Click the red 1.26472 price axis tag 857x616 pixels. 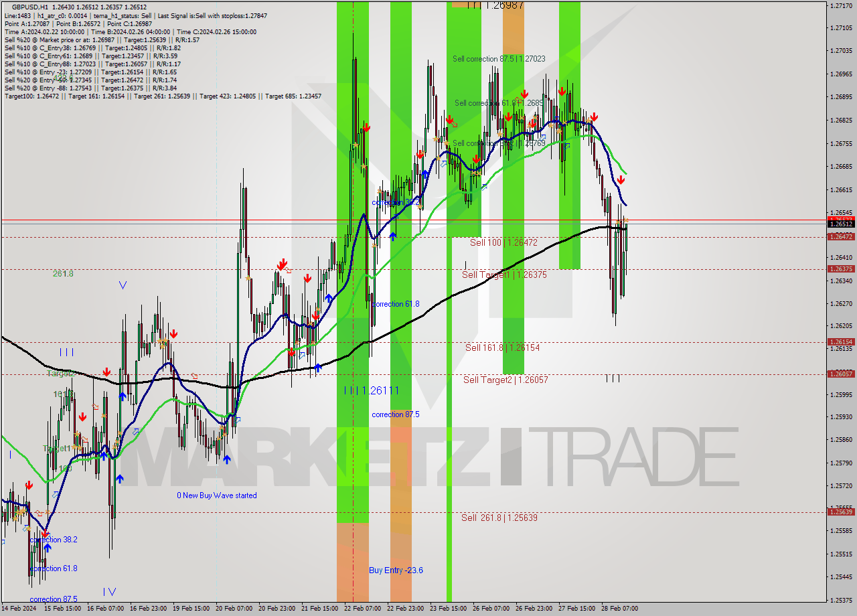(x=841, y=237)
